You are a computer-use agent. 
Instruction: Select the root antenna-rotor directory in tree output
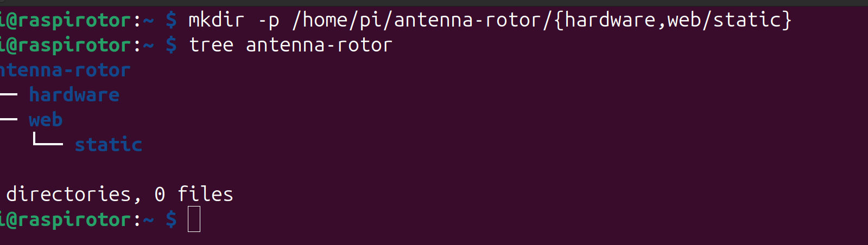click(x=65, y=70)
